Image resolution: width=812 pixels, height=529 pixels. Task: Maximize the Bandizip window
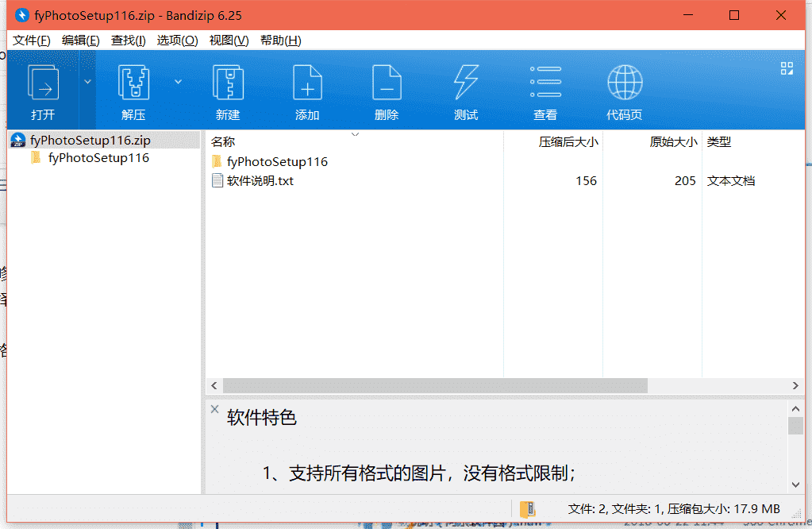pos(733,15)
